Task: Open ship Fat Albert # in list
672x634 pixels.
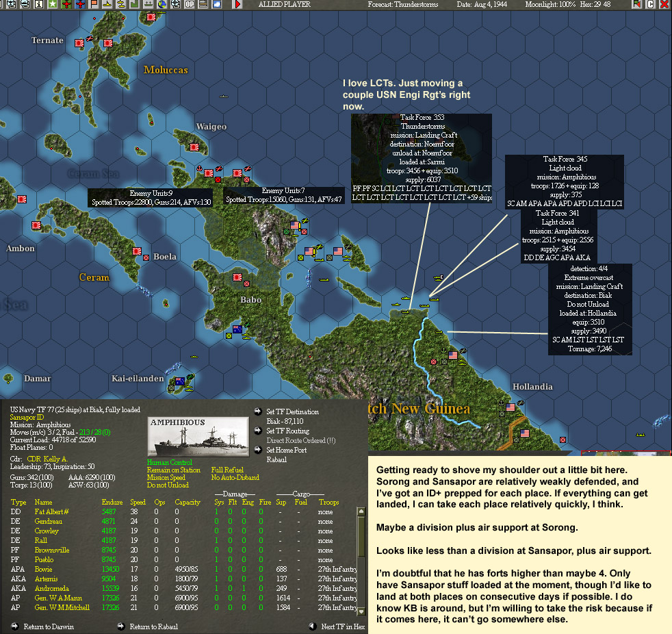Action: coord(51,511)
